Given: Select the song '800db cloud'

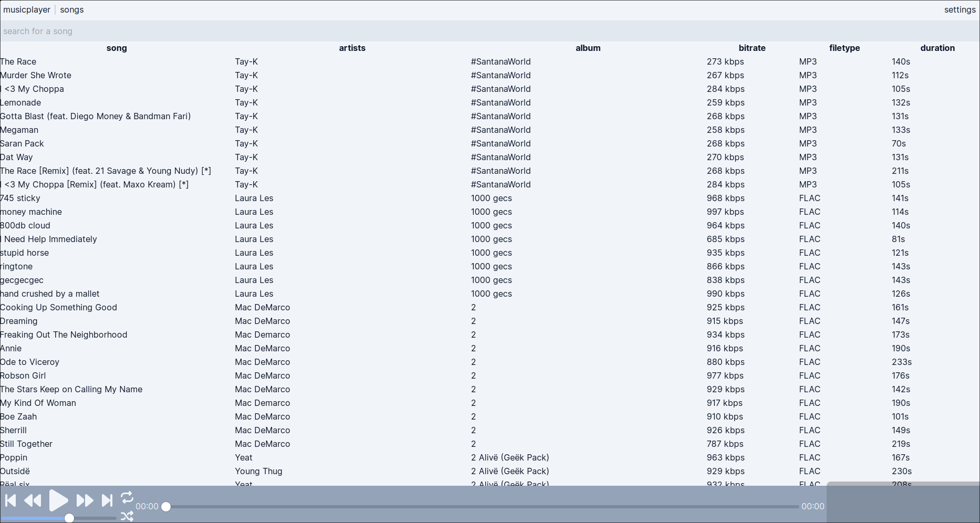Looking at the screenshot, I should pos(25,225).
